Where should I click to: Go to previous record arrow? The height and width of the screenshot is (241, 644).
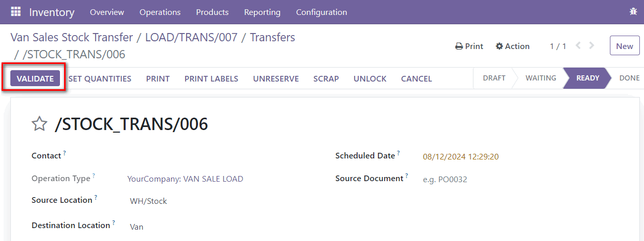[x=578, y=45]
